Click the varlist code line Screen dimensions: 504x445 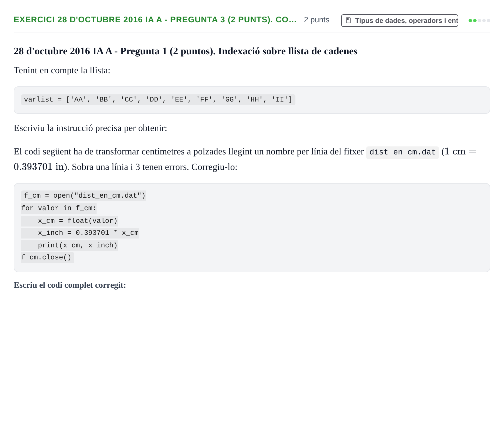coord(158,100)
